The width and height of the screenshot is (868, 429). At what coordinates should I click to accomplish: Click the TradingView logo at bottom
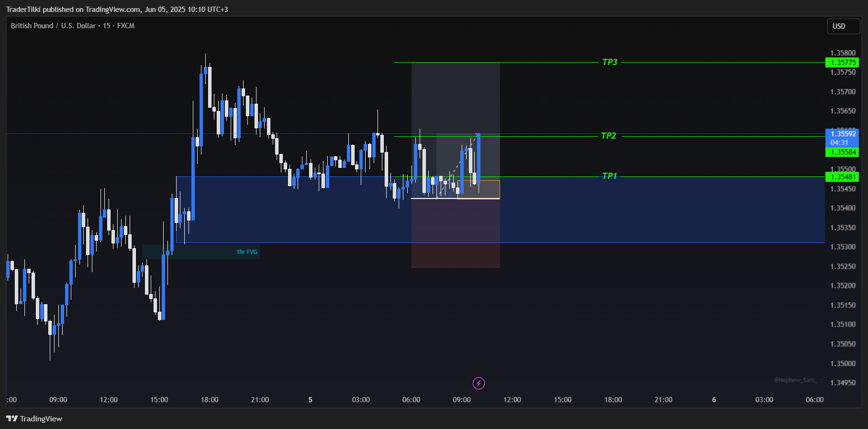coord(34,418)
